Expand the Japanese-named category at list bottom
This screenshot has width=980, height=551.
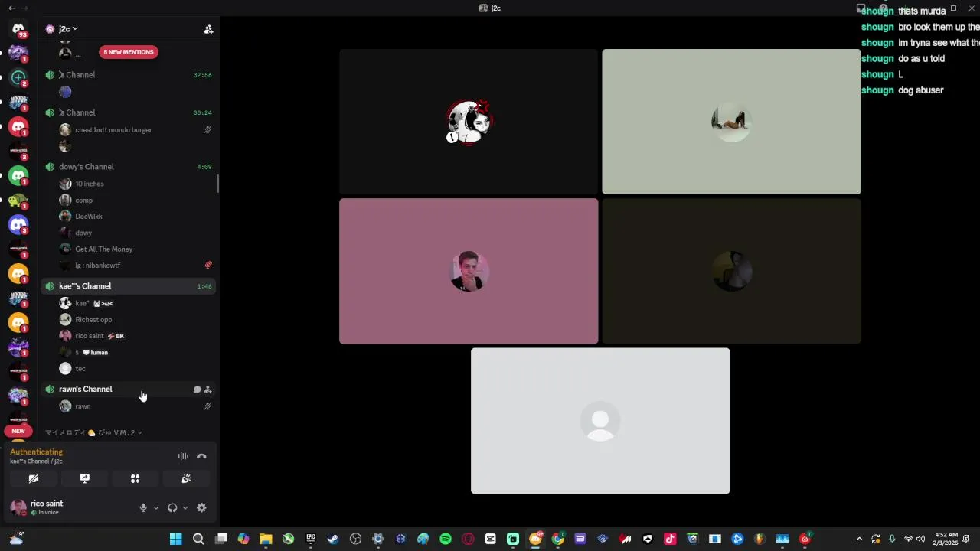coord(92,433)
